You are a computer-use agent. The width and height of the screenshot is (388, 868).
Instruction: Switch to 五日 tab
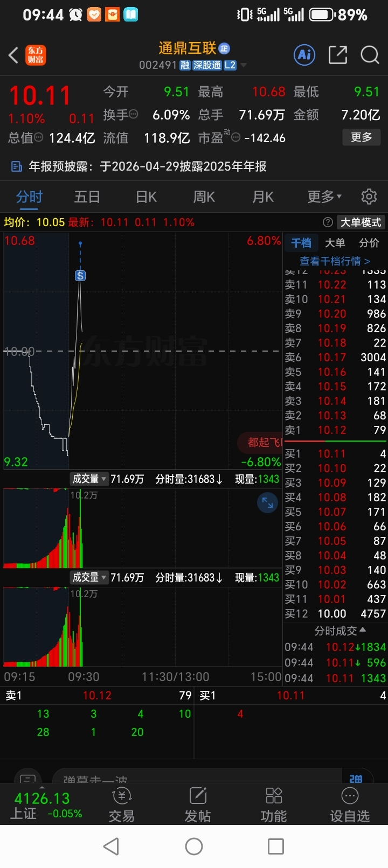[x=87, y=197]
